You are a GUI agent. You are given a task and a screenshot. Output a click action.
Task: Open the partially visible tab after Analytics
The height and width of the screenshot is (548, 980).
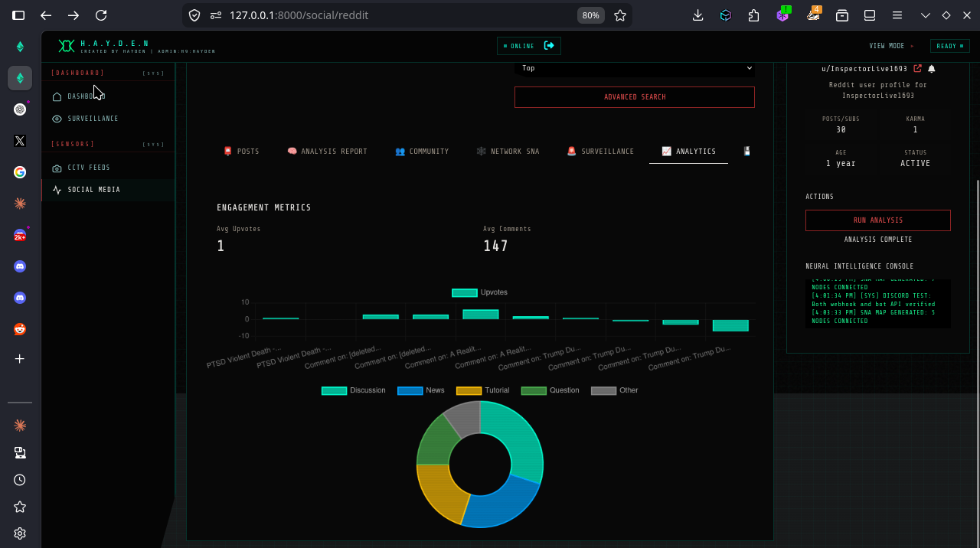click(x=746, y=152)
